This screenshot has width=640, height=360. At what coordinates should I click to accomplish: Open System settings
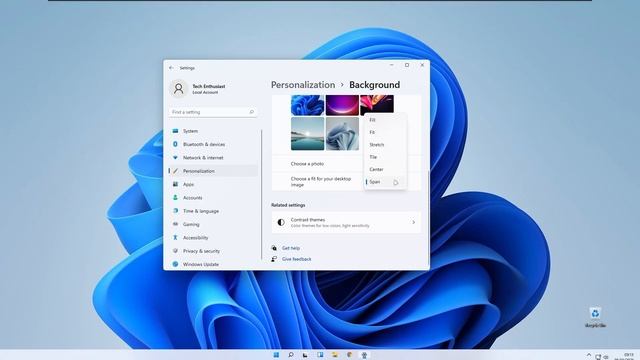213,131
